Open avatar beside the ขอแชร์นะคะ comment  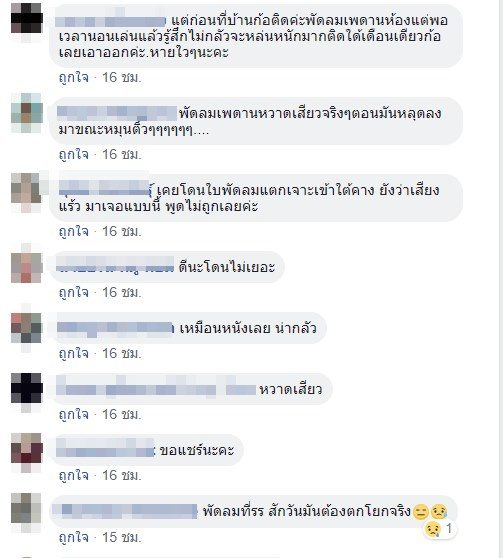(27, 449)
